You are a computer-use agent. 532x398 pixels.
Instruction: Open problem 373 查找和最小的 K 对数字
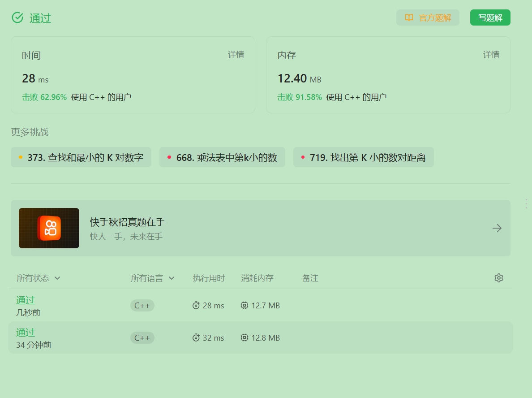(x=81, y=157)
